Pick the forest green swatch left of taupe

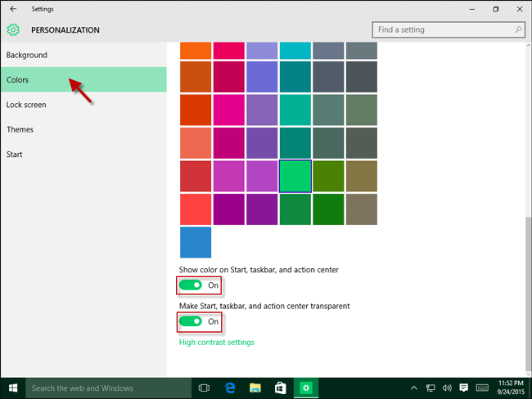click(x=328, y=209)
